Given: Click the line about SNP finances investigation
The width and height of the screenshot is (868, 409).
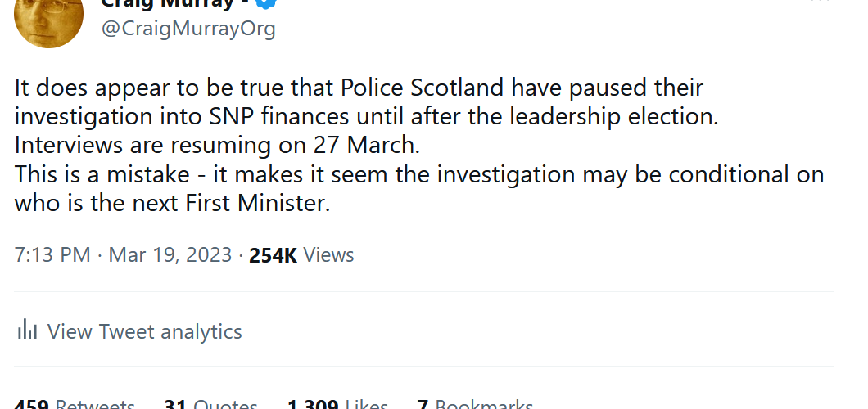Looking at the screenshot, I should pos(365,116).
